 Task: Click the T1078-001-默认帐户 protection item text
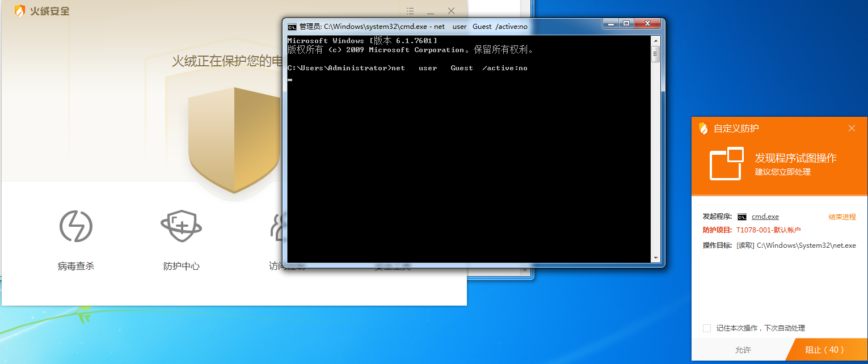click(x=769, y=230)
